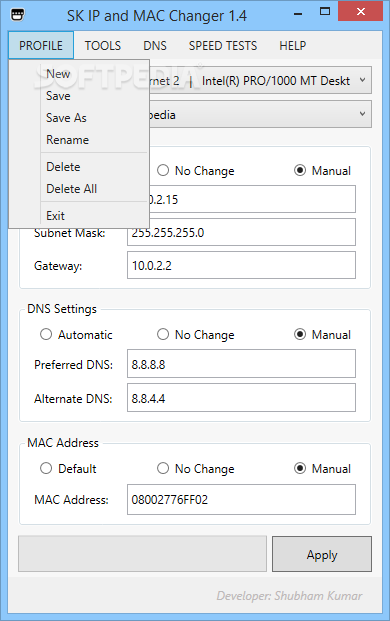The height and width of the screenshot is (621, 390).
Task: Click the Apply button
Action: [322, 554]
